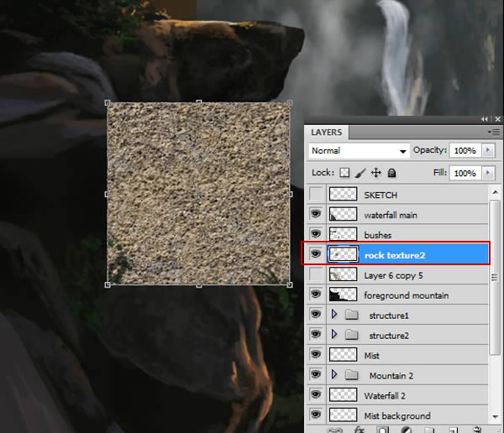
Task: Select the rock texture2 layer name
Action: point(395,255)
